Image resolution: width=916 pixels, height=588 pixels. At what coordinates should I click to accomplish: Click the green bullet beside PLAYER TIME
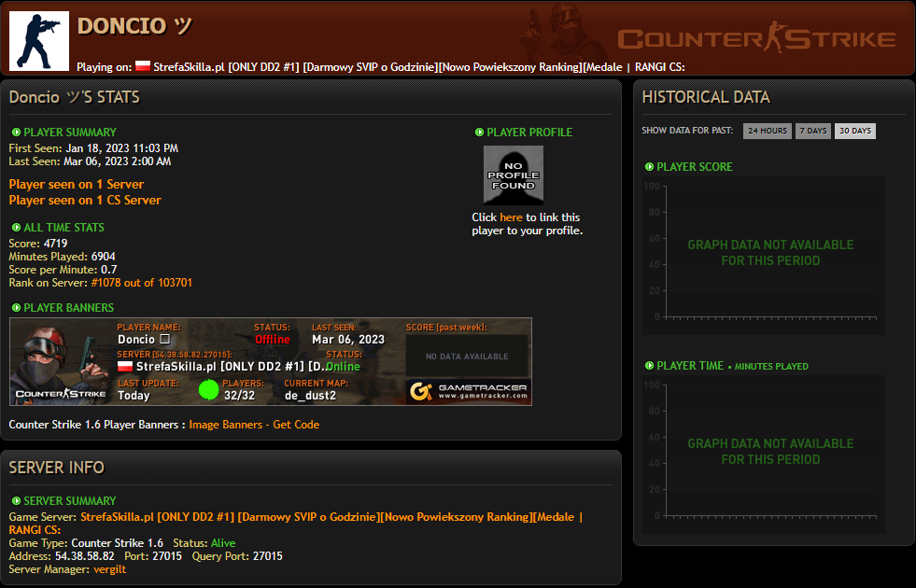click(x=649, y=366)
